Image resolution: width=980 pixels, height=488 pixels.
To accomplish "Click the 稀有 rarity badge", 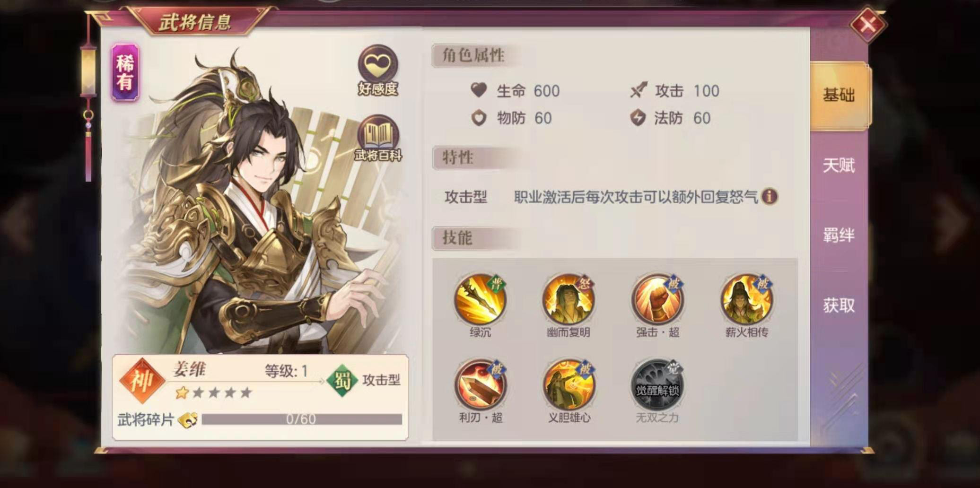I will click(x=125, y=72).
